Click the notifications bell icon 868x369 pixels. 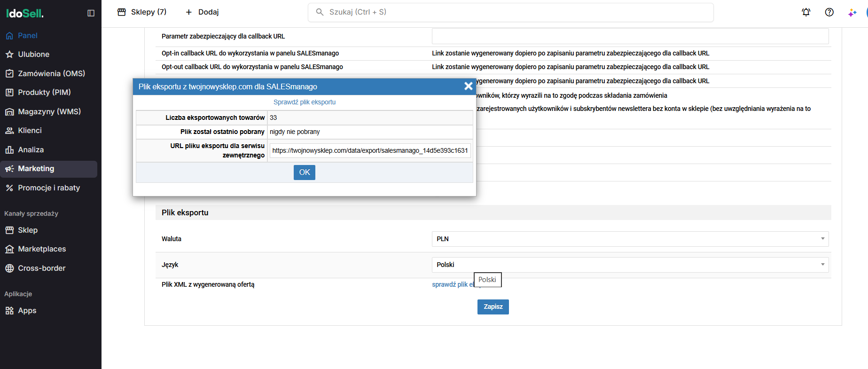tap(806, 12)
